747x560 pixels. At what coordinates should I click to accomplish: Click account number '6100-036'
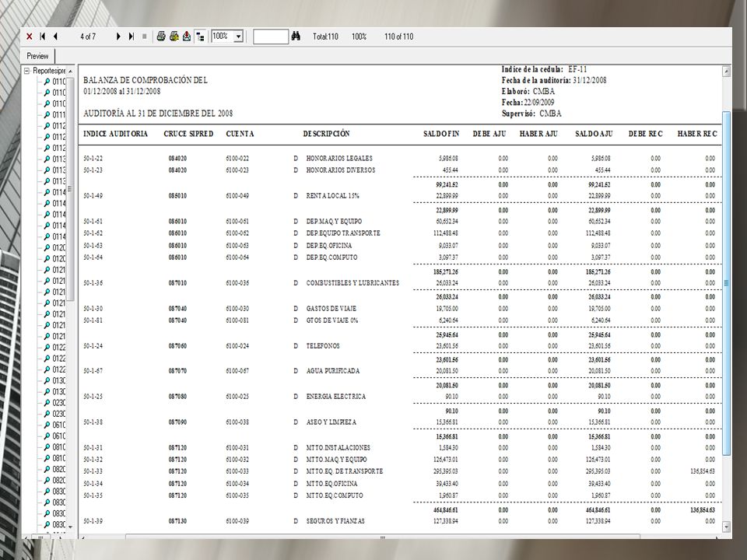pyautogui.click(x=237, y=283)
